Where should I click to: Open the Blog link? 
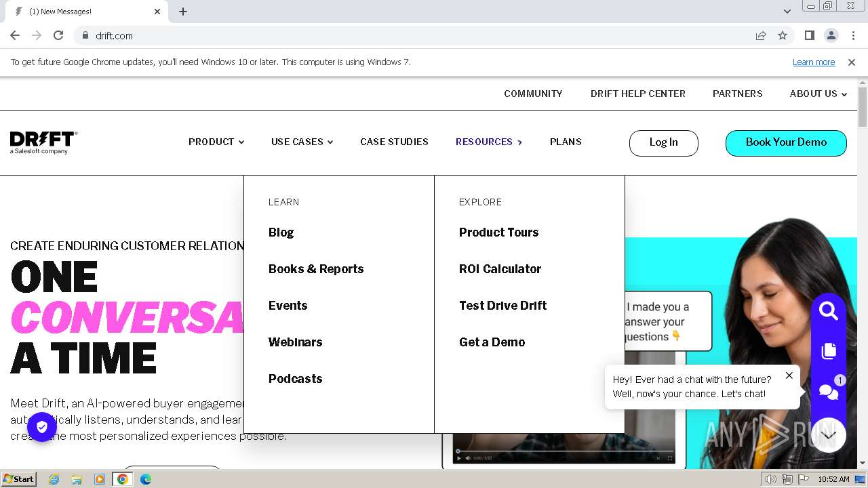tap(281, 232)
